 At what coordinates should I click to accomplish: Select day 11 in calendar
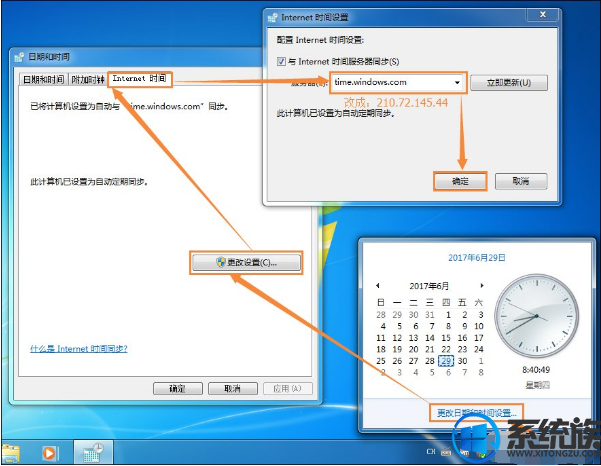point(381,338)
